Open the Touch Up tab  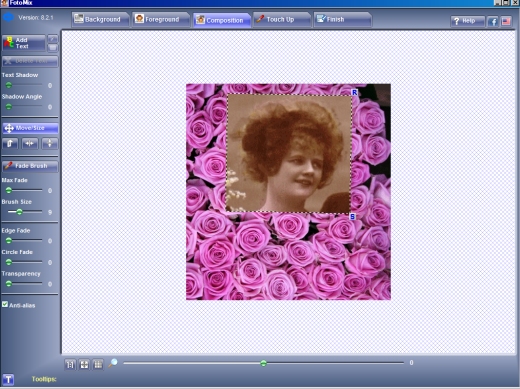click(282, 19)
